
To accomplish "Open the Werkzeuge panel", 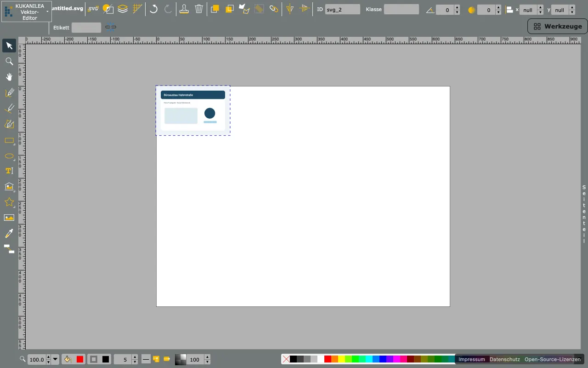I will point(557,26).
